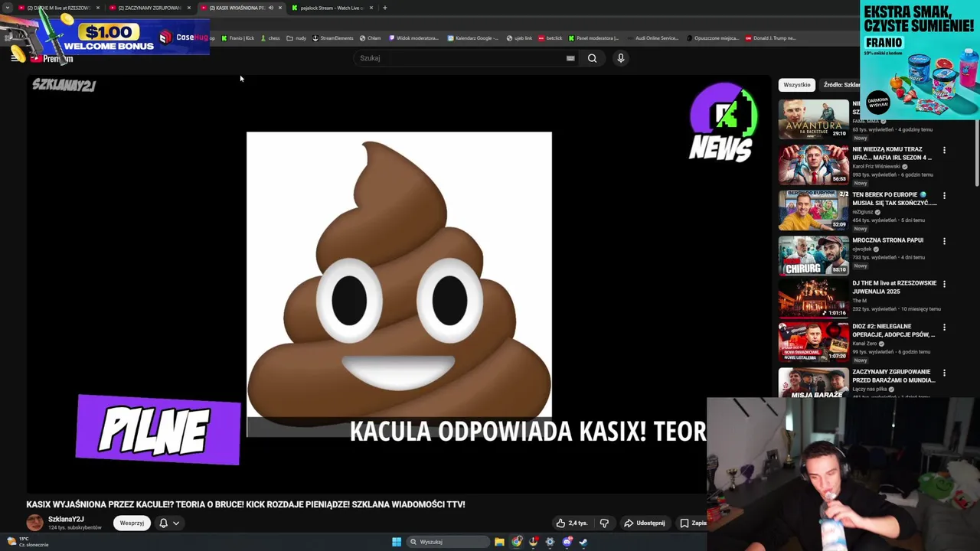Open the Opuszczone miejsca bookmark
Screen dimensions: 980x551
pos(713,38)
